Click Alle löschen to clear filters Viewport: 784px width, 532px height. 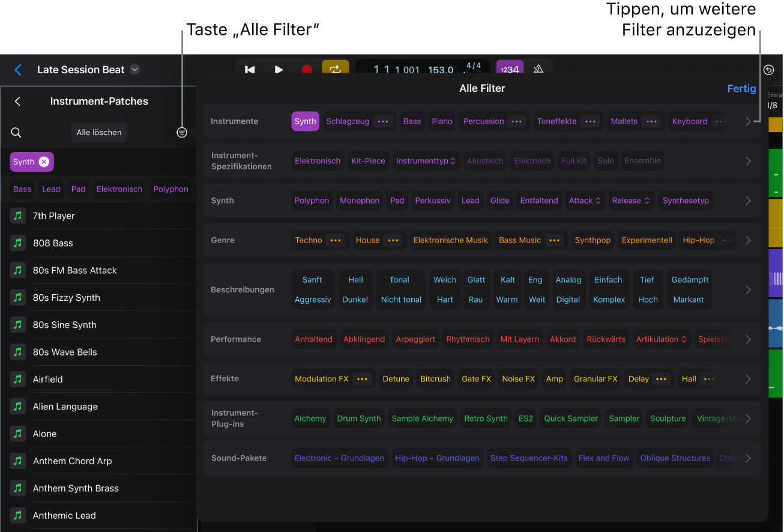(99, 133)
